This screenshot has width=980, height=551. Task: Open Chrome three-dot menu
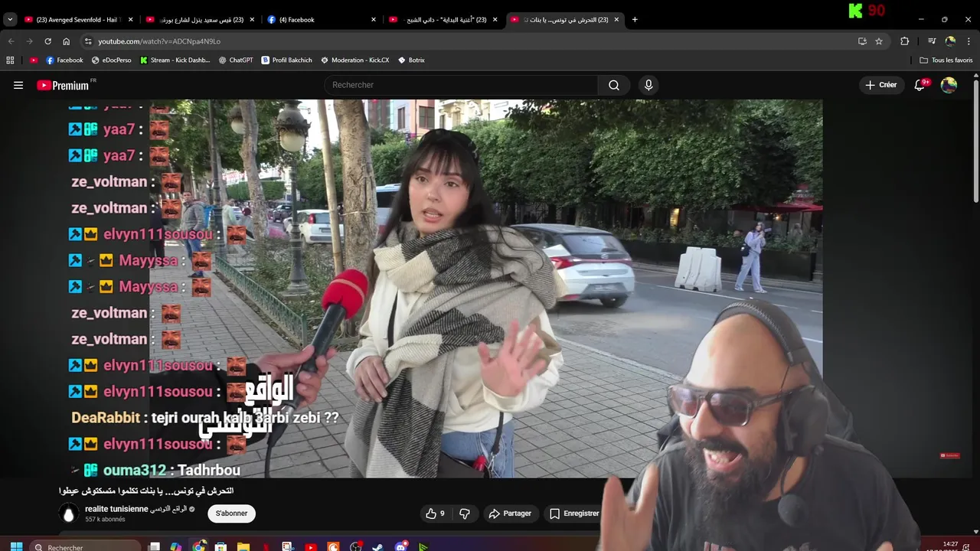click(969, 41)
